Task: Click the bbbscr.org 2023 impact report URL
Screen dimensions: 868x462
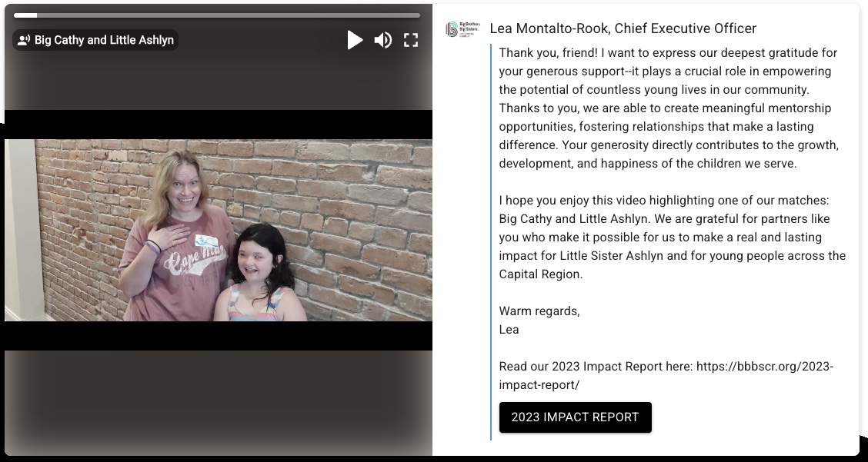Action: pos(764,367)
